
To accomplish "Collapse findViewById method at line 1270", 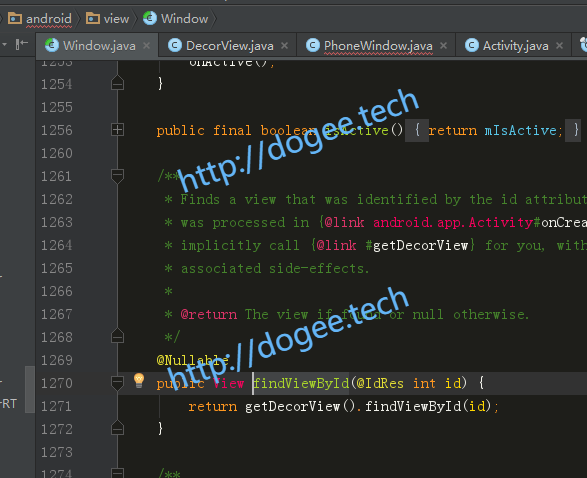I will point(118,383).
